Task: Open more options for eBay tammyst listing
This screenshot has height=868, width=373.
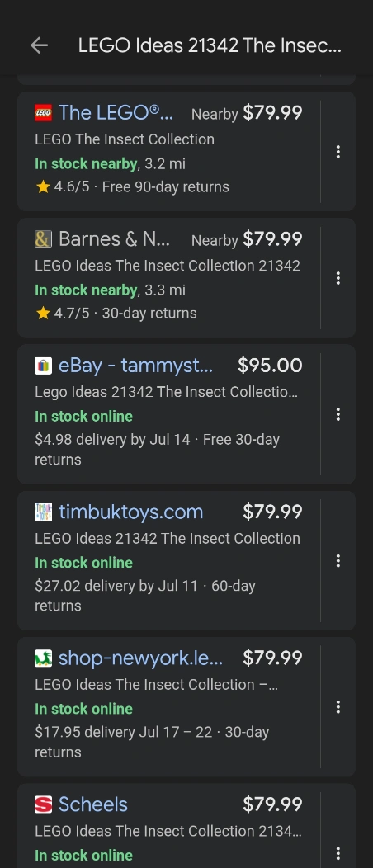Action: point(338,415)
